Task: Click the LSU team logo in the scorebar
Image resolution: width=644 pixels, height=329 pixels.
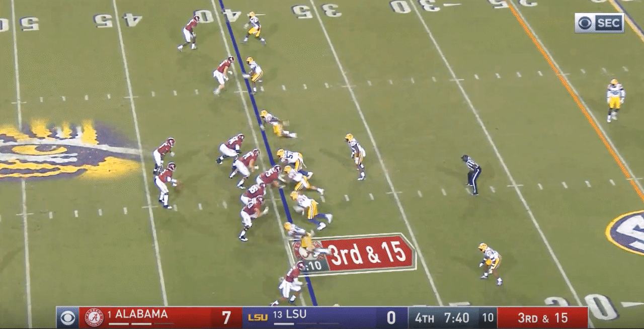Action: coord(258,317)
